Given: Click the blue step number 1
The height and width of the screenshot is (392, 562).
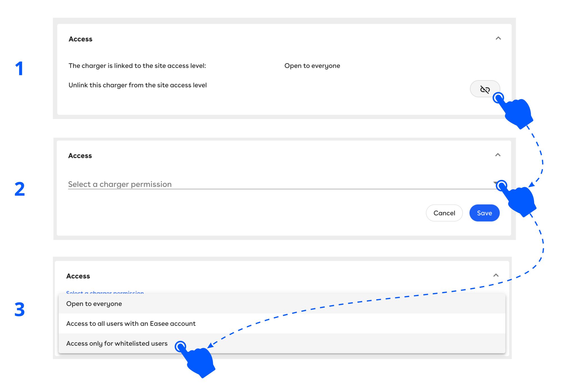Looking at the screenshot, I should [x=19, y=69].
